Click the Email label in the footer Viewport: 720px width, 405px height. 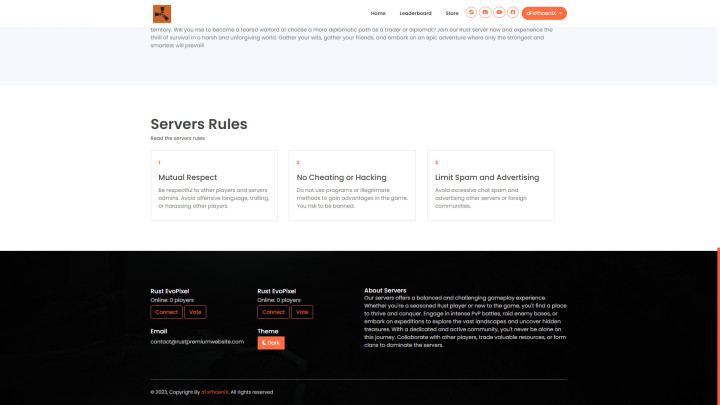point(159,331)
